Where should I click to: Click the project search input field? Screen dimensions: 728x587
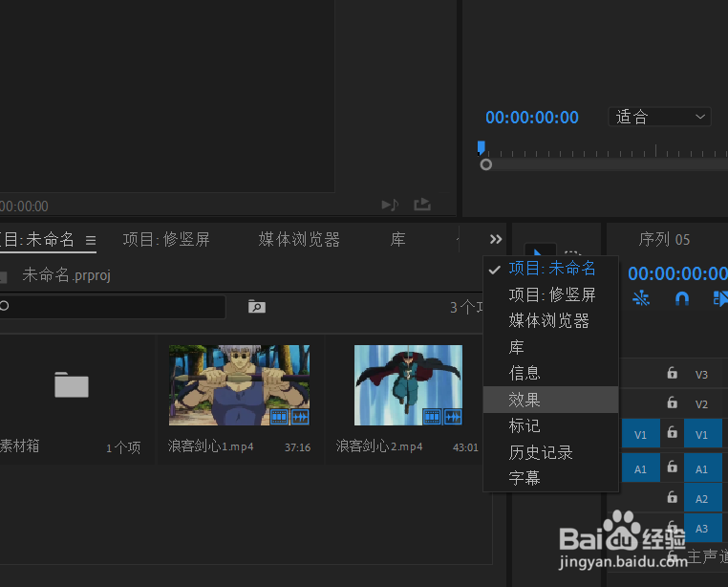(x=113, y=307)
